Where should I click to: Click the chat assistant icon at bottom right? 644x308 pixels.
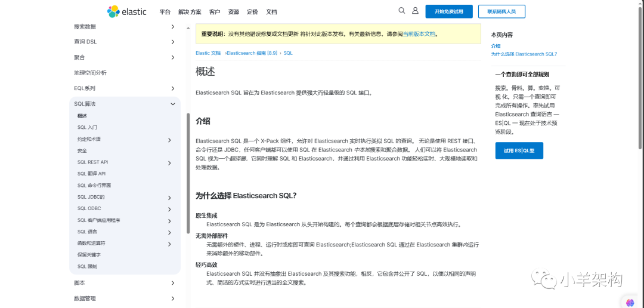coord(630,302)
